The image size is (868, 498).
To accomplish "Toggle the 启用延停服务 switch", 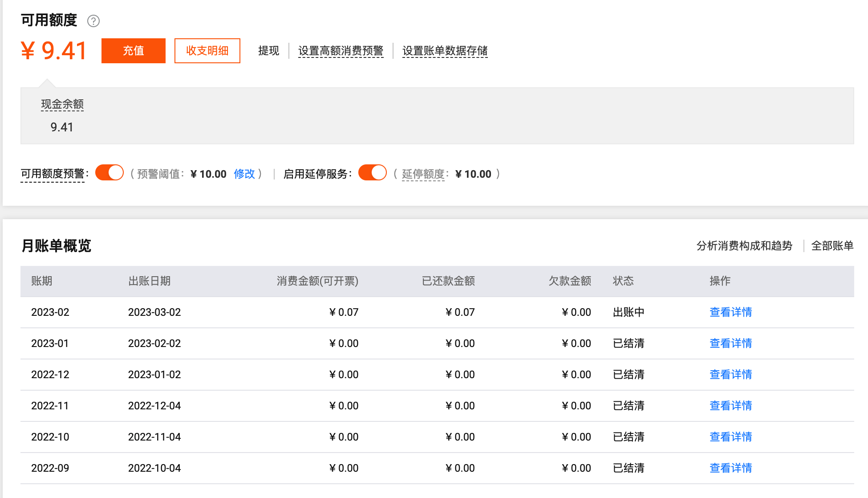I will coord(373,173).
